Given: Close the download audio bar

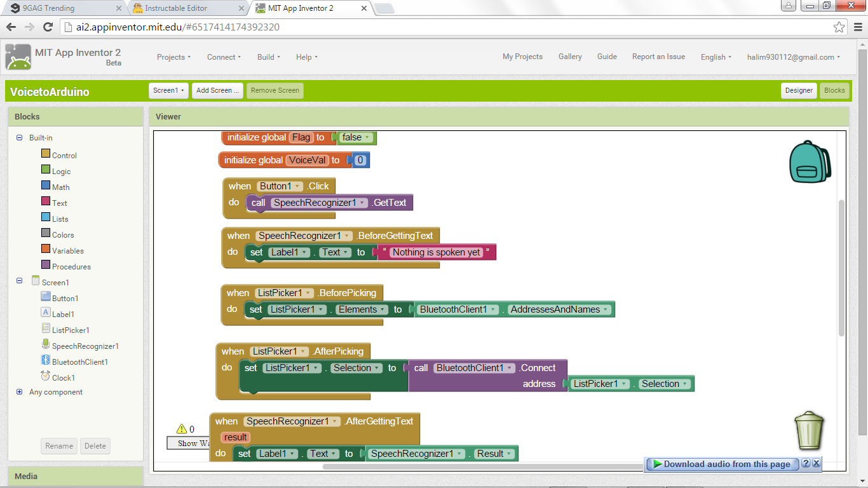Looking at the screenshot, I should click(x=817, y=463).
